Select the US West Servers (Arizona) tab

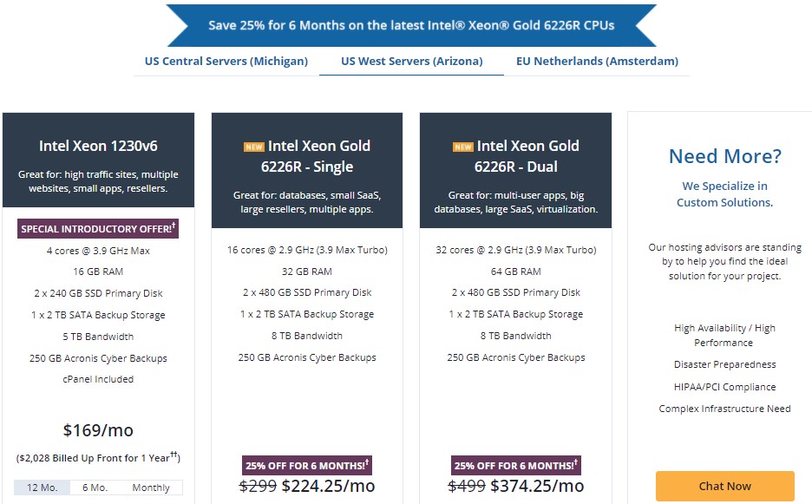[x=411, y=62]
